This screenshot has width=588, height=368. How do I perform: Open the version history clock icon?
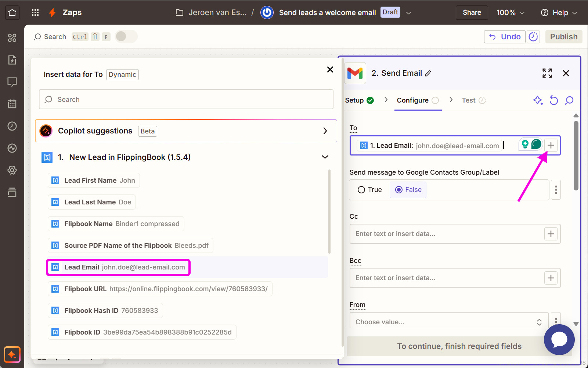coord(533,37)
